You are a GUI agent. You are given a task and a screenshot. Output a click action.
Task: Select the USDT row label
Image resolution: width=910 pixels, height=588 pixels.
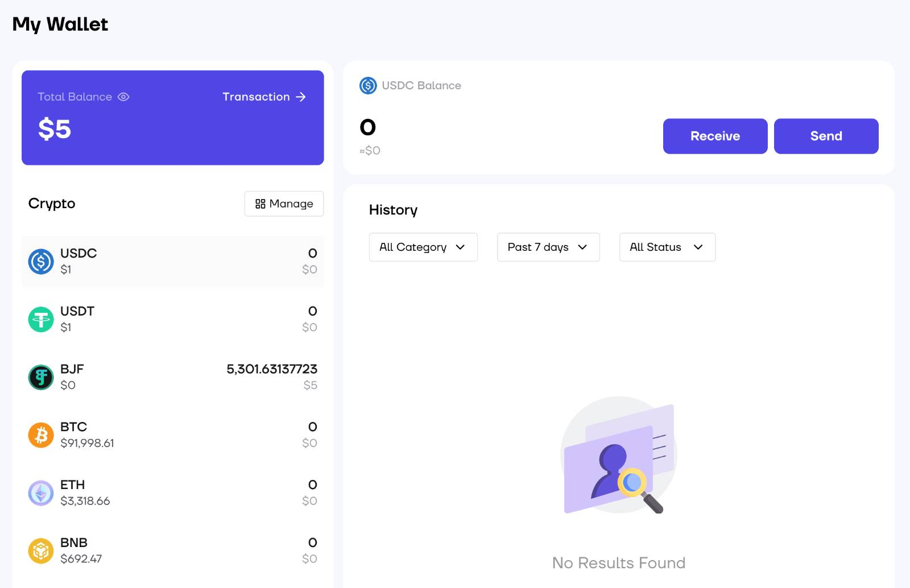77,311
